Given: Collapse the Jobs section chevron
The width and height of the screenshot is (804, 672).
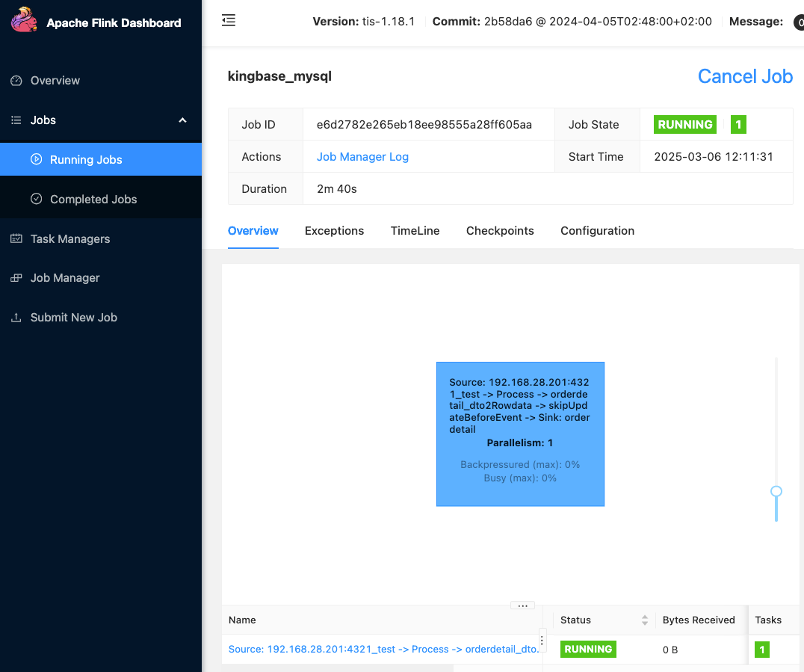Looking at the screenshot, I should pyautogui.click(x=182, y=120).
